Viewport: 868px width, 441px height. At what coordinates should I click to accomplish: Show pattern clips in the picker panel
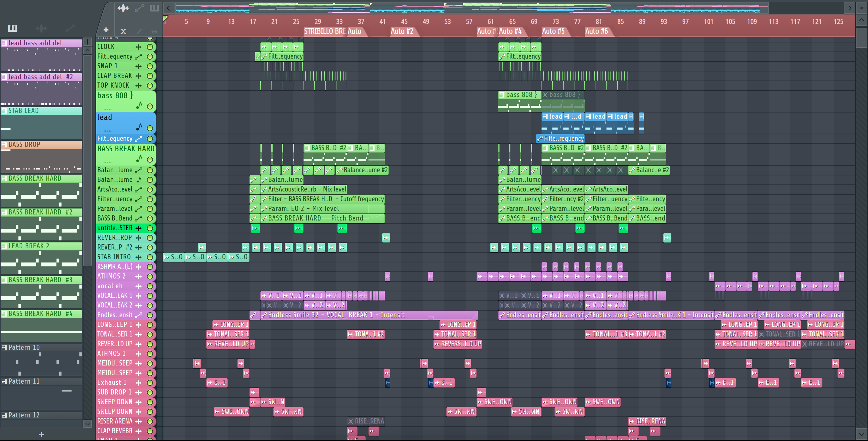pyautogui.click(x=12, y=28)
